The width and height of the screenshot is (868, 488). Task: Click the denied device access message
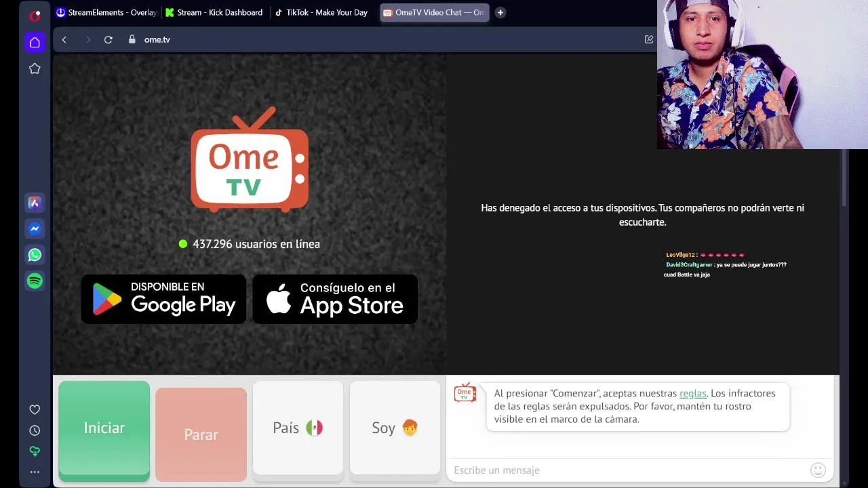coord(642,215)
